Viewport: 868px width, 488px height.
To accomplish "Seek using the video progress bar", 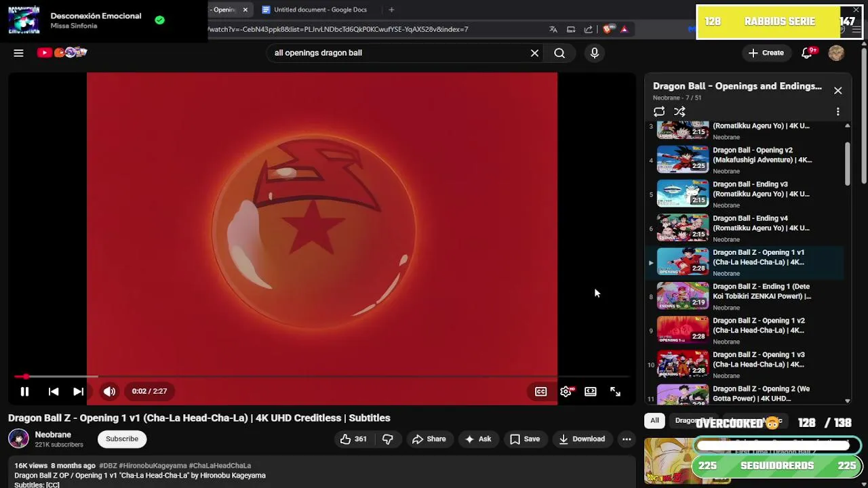I will (x=322, y=376).
